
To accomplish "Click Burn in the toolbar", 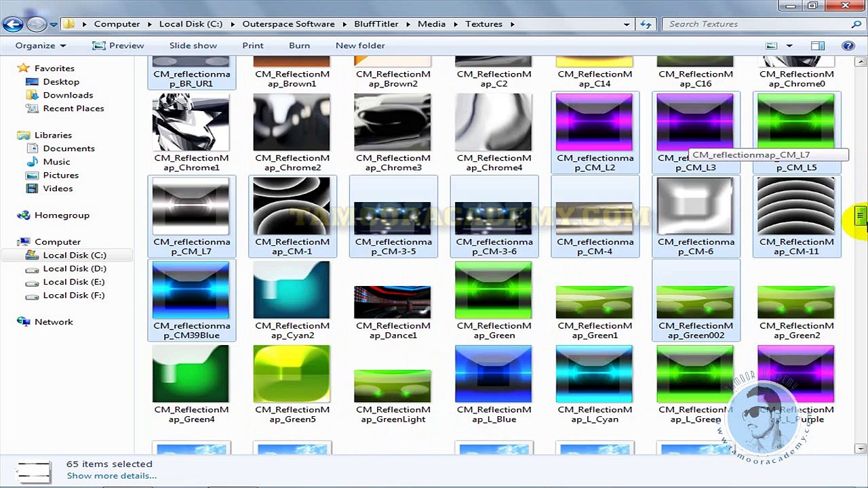I will tap(299, 45).
